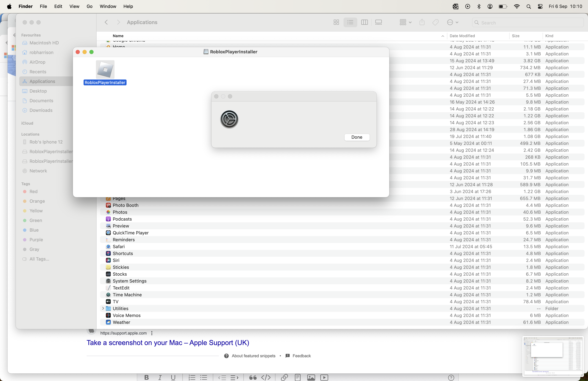Switch Finder to column view
The image size is (588, 381).
tap(364, 23)
